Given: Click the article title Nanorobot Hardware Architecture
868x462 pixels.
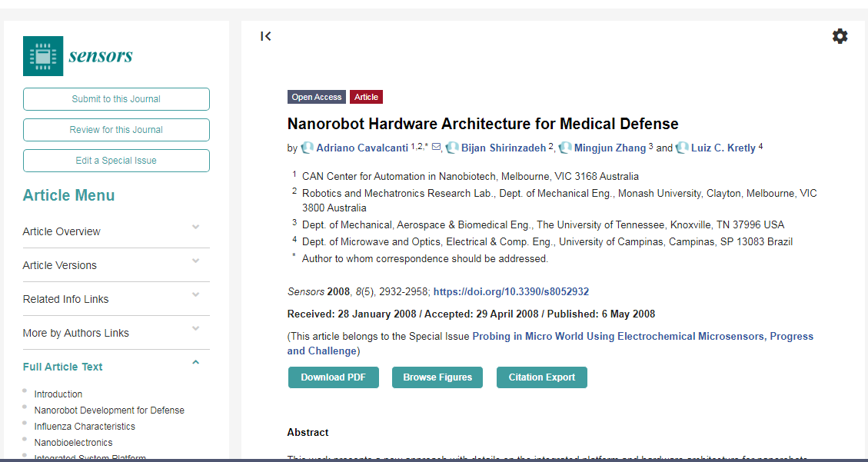Looking at the screenshot, I should click(x=483, y=124).
